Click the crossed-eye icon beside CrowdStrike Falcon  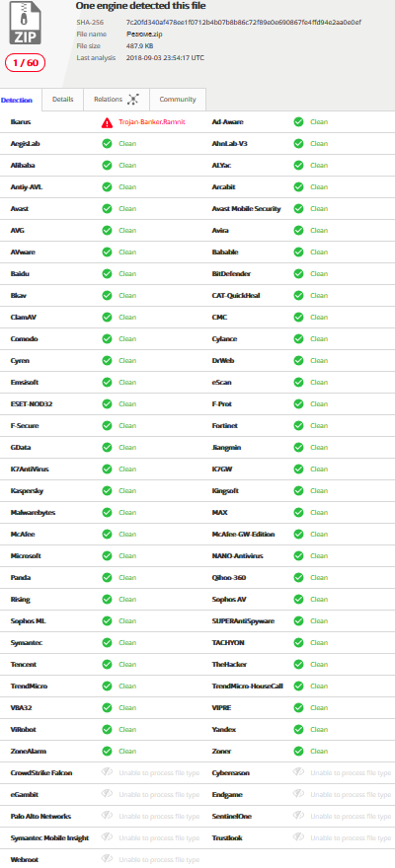[x=107, y=772]
